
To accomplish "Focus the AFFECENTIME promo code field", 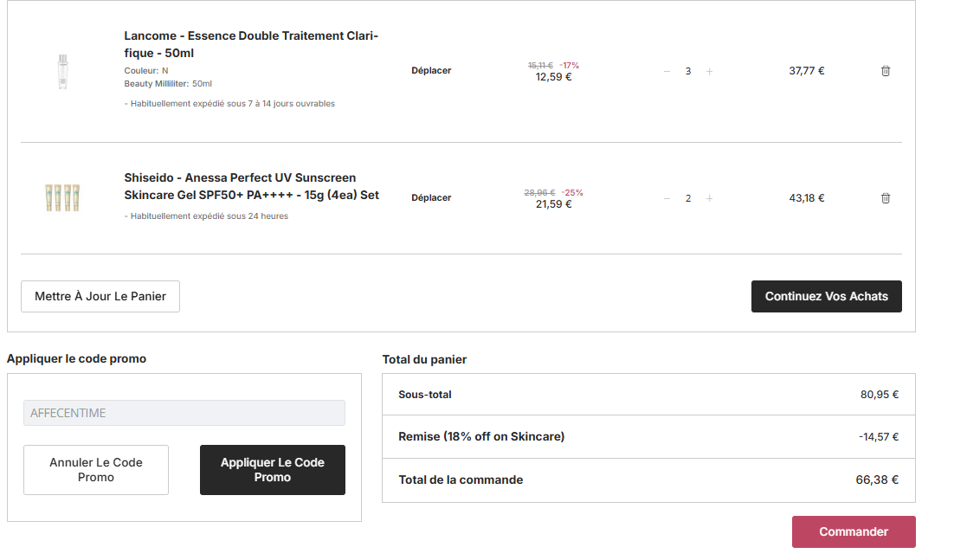I will (x=184, y=413).
